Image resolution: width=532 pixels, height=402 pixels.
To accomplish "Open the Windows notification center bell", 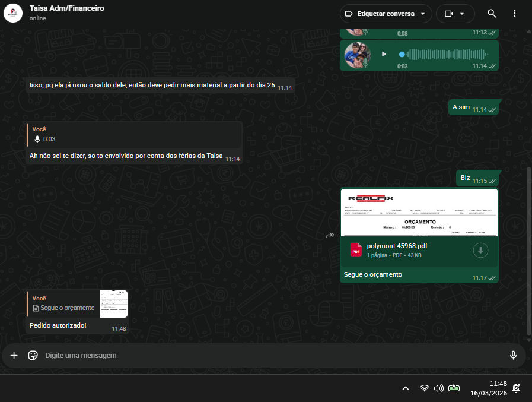I will (x=516, y=388).
